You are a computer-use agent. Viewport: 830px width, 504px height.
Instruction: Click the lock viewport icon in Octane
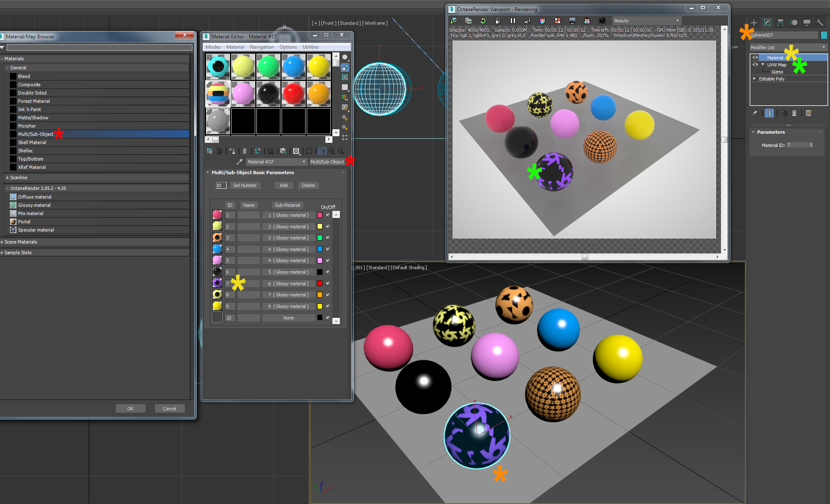coord(498,21)
